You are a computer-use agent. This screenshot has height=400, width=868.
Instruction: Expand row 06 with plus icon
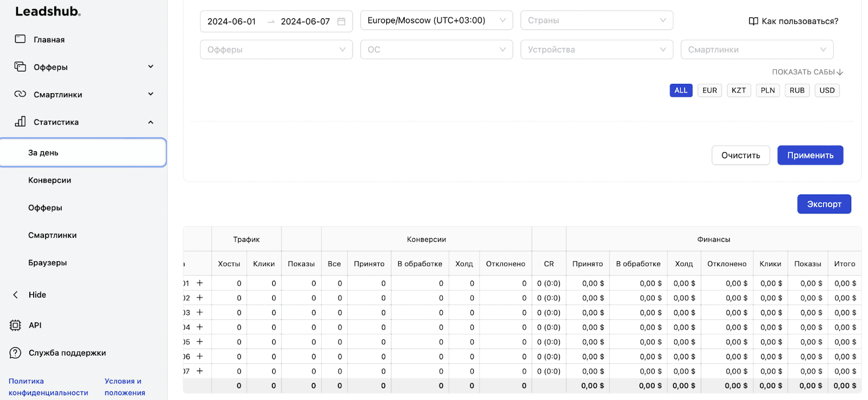pyautogui.click(x=200, y=356)
